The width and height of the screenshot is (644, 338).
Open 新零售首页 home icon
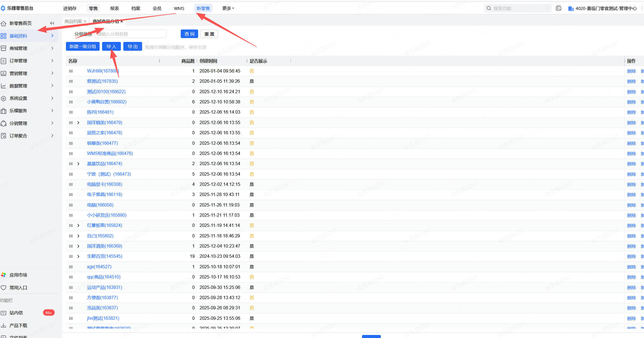click(4, 23)
